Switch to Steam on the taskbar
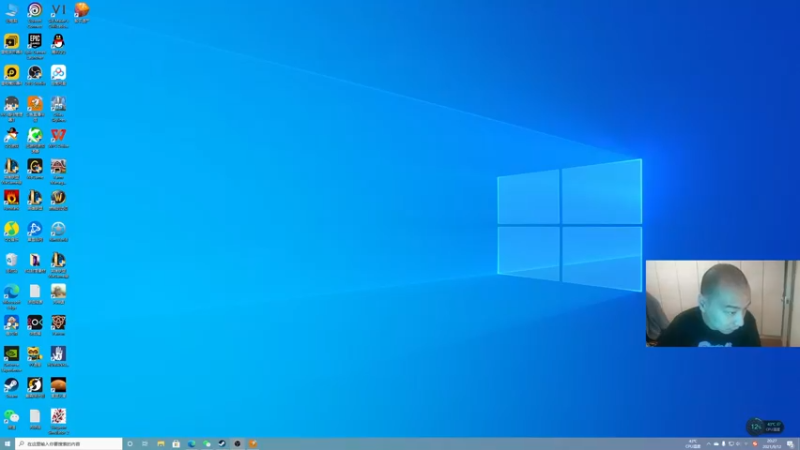 [x=222, y=444]
